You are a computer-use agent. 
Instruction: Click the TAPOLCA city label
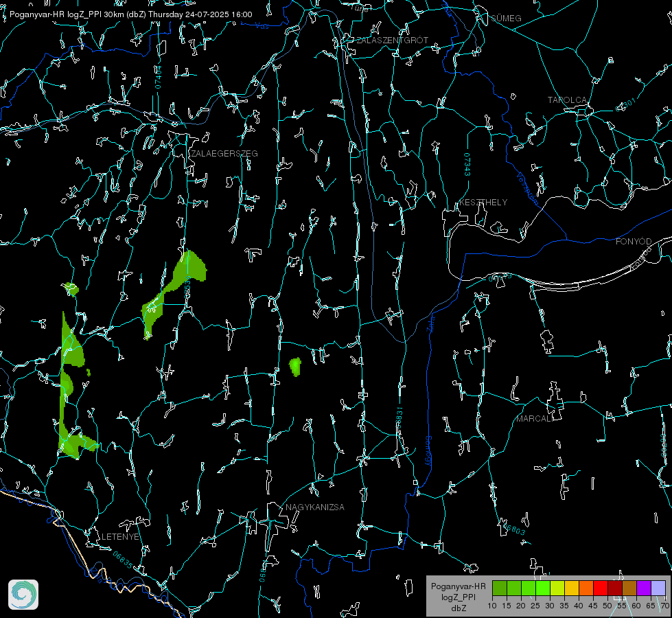pos(568,100)
